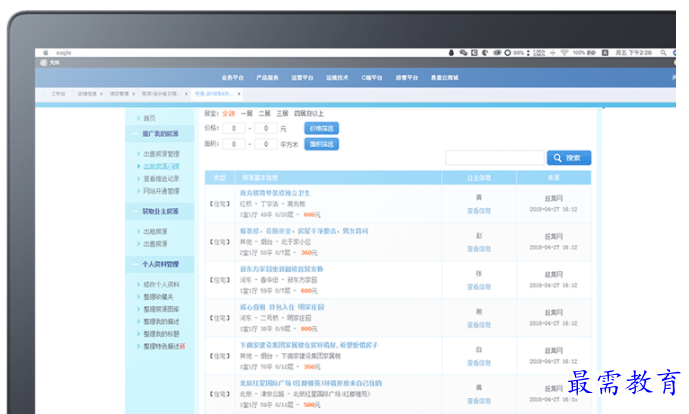Screen dimensions: 689x414
Task: Open 修改个人资料 in sidebar
Action: click(161, 285)
